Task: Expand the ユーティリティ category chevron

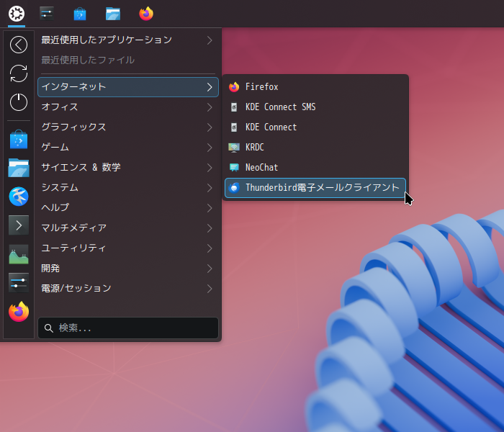Action: (210, 248)
